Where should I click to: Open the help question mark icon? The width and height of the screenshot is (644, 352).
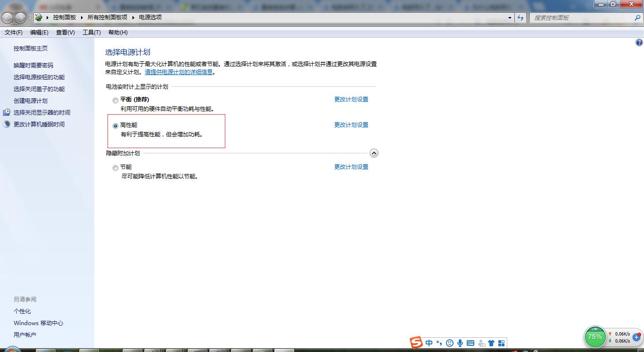click(639, 42)
